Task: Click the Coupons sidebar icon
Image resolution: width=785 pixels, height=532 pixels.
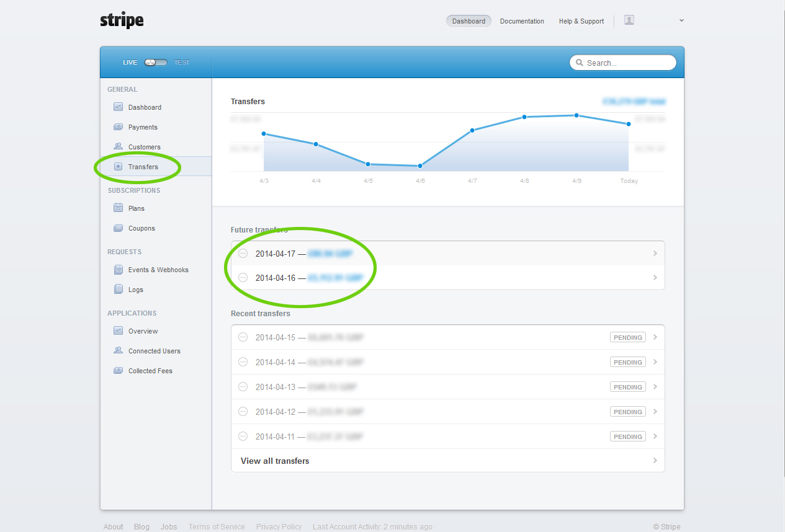Action: [118, 228]
